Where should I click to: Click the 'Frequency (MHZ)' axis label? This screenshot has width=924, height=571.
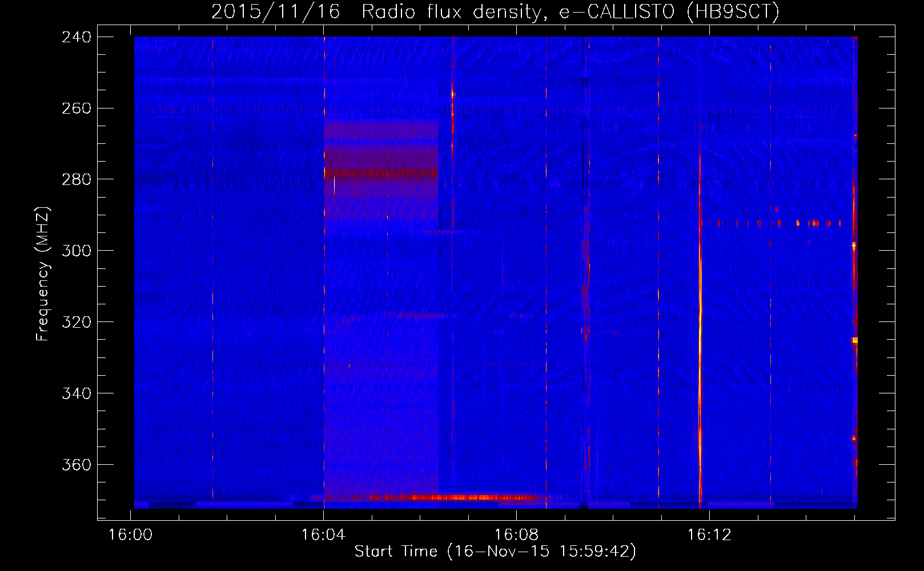coord(43,274)
